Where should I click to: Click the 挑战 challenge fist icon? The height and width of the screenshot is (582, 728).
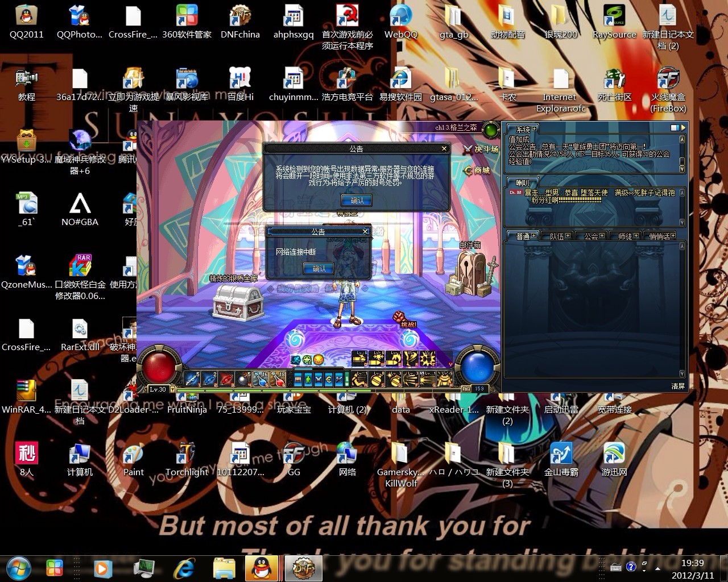click(x=401, y=318)
